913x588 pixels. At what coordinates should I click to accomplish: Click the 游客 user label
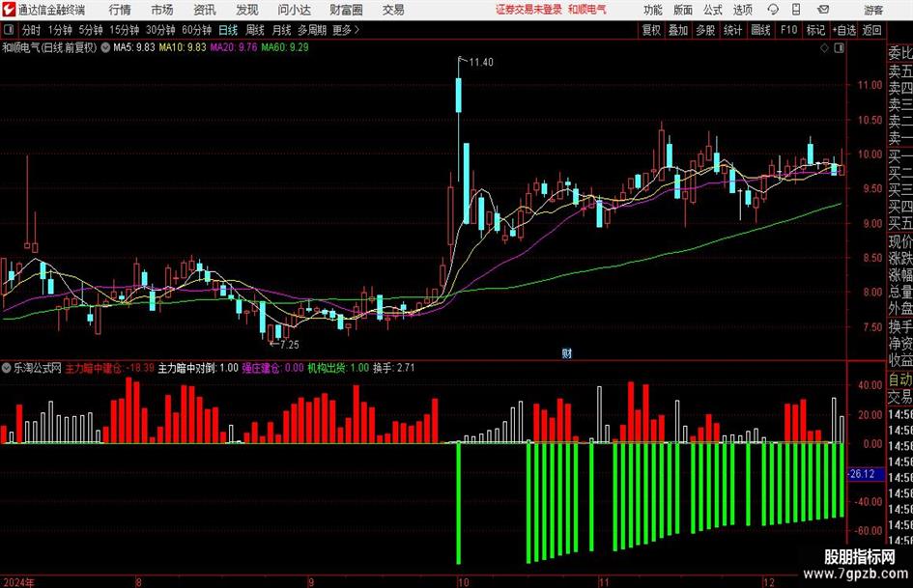[x=872, y=10]
